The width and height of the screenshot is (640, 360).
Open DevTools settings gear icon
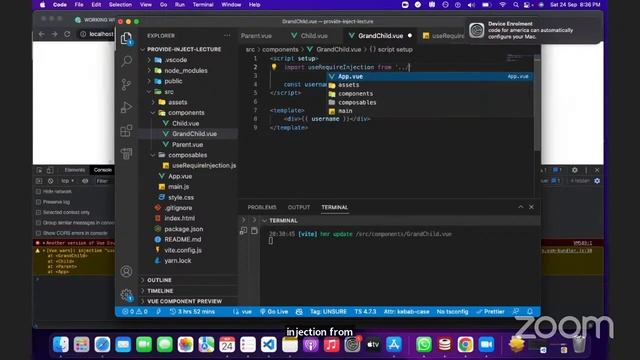pyautogui.click(x=575, y=170)
